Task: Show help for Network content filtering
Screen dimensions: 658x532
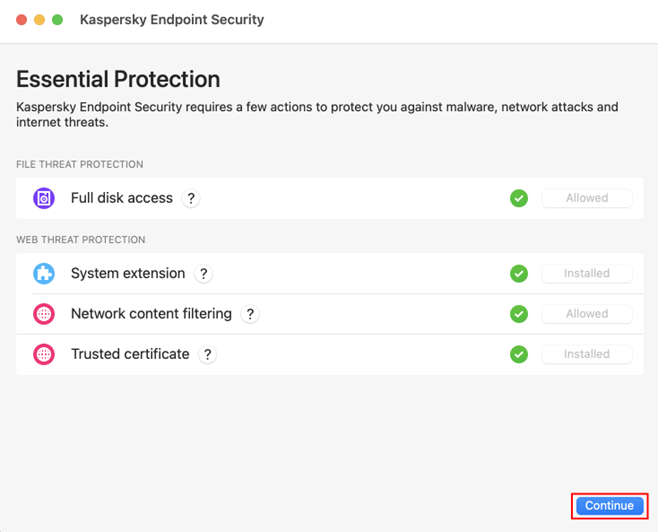Action: click(x=250, y=314)
